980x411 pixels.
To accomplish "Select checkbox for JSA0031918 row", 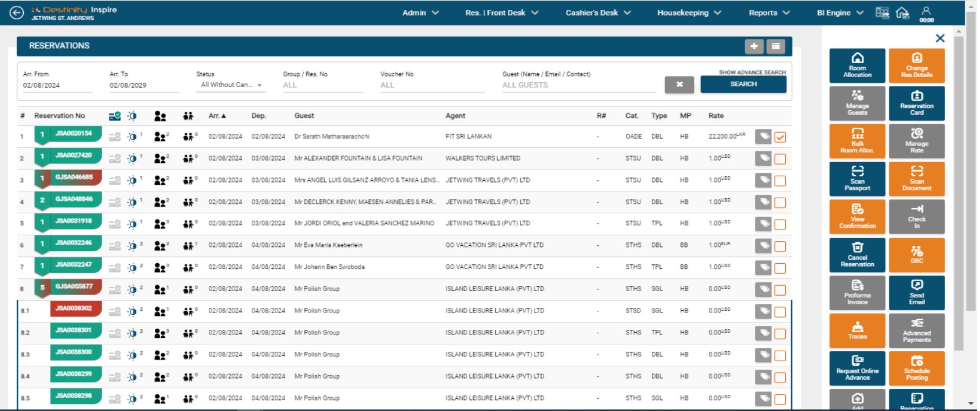I will coord(780,224).
